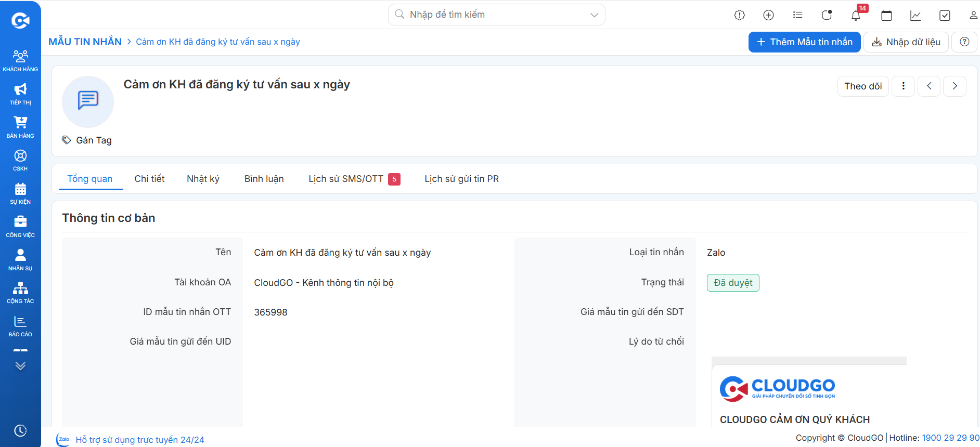Open the Tiếp Thị marketing module
Image resolution: width=980 pixels, height=447 pixels.
pyautogui.click(x=20, y=94)
